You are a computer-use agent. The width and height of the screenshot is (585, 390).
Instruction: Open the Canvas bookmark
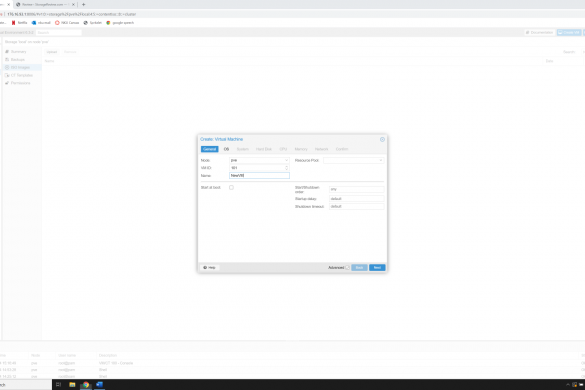pos(67,23)
